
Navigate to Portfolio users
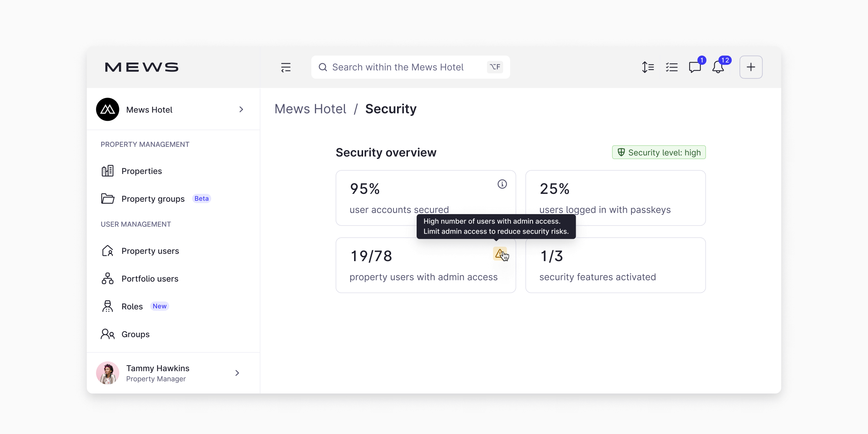[150, 279]
